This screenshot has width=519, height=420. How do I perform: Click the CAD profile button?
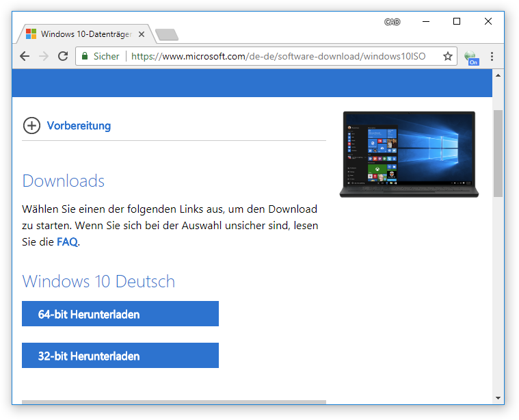[x=392, y=22]
